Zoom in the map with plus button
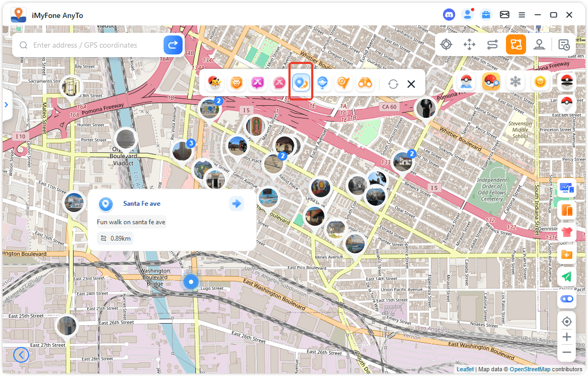588x376 pixels. pos(567,337)
